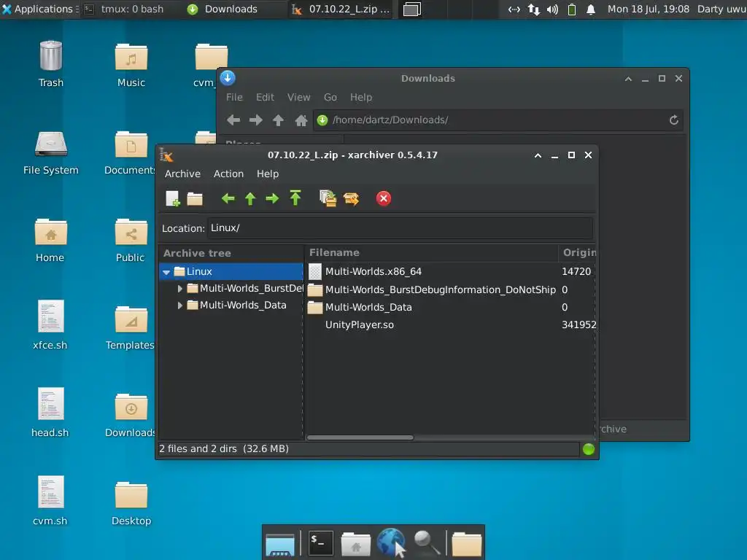Select Multi-Worlds.x86_64 in the file list
Screen dimensions: 747x560
click(373, 271)
